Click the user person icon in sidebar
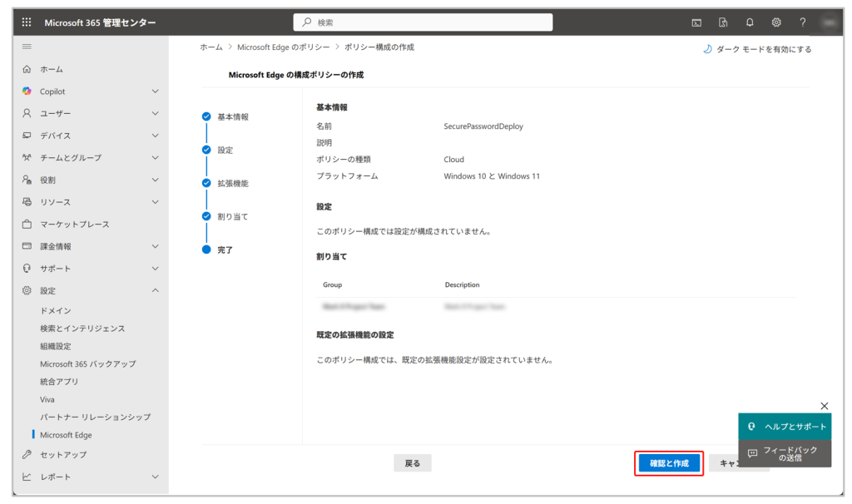 pos(27,113)
